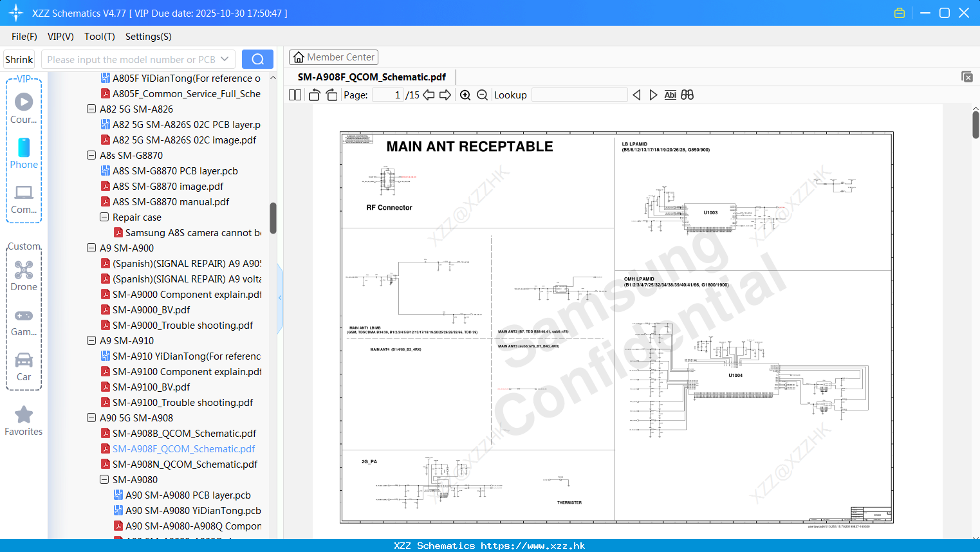
Task: Open SM-A9000_BV.pdf
Action: coord(145,309)
